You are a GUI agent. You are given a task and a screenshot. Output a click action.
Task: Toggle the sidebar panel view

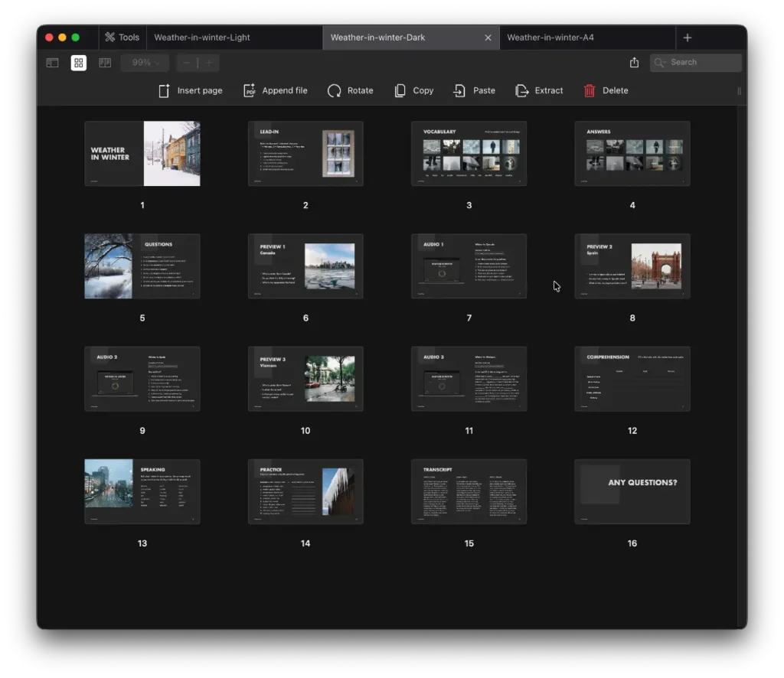tap(52, 63)
